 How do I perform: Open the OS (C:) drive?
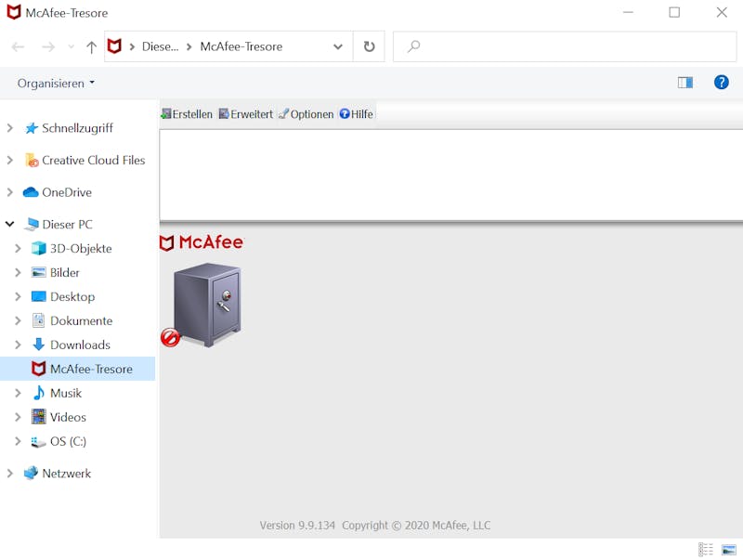68,441
